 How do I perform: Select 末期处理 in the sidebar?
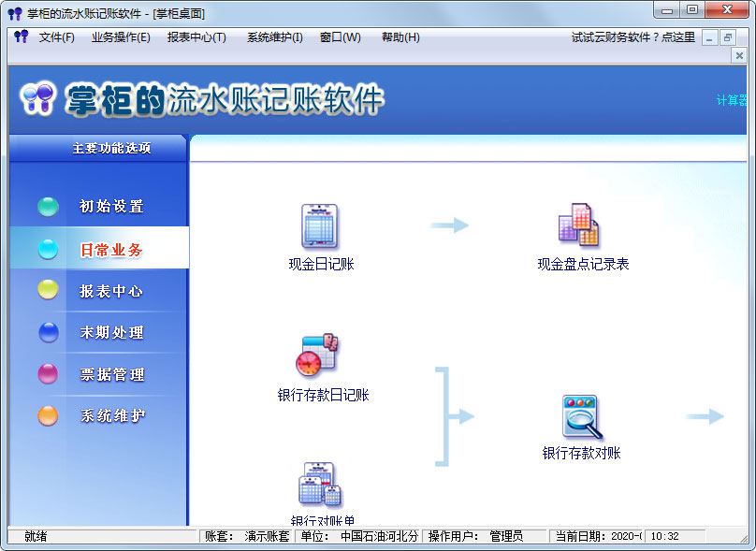(x=112, y=332)
